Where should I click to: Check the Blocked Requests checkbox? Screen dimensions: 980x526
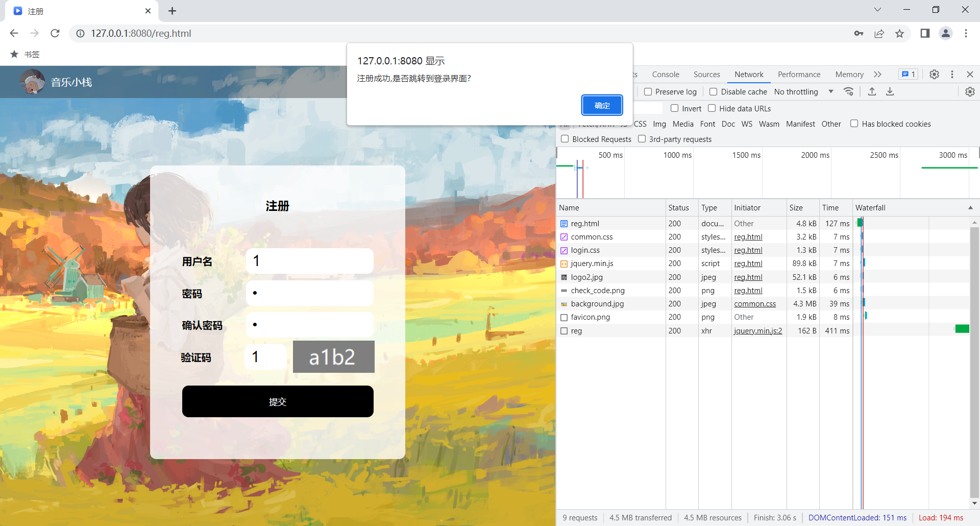(x=565, y=139)
